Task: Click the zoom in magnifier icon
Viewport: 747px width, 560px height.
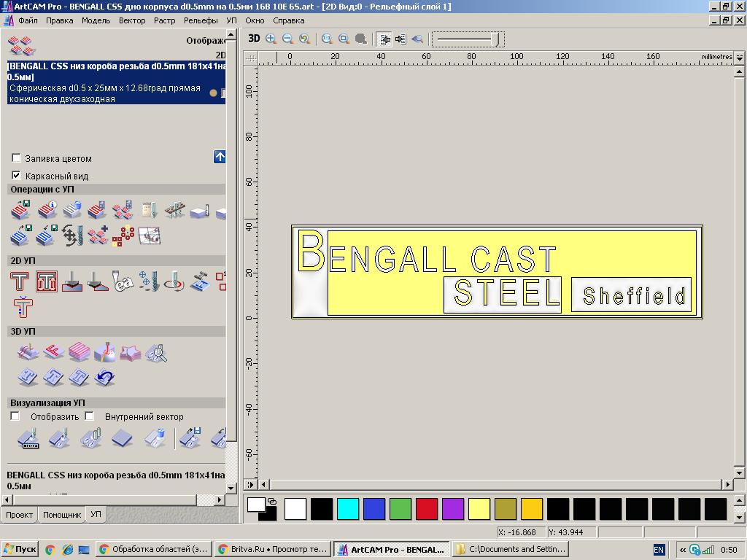Action: pos(271,39)
